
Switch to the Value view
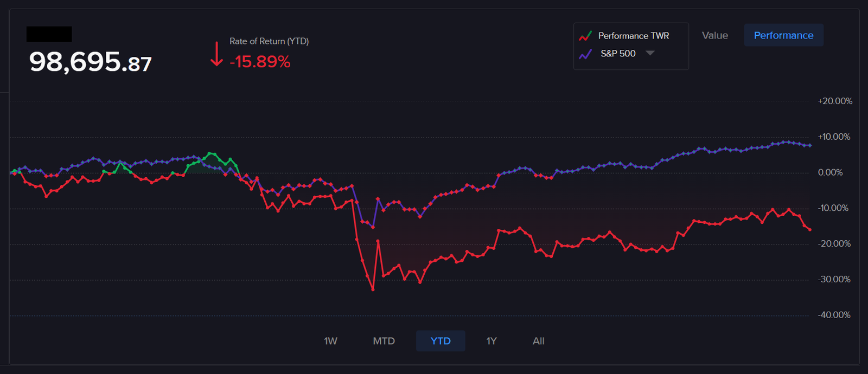coord(714,35)
